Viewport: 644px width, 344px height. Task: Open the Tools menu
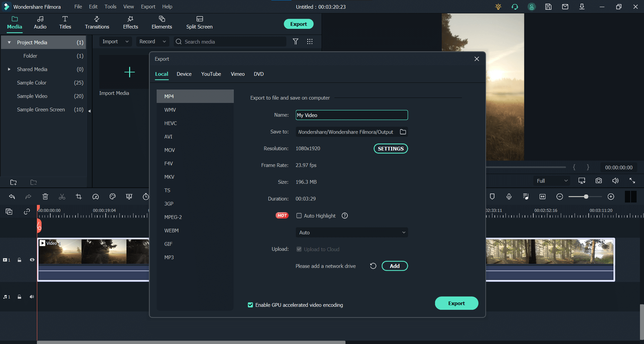110,7
